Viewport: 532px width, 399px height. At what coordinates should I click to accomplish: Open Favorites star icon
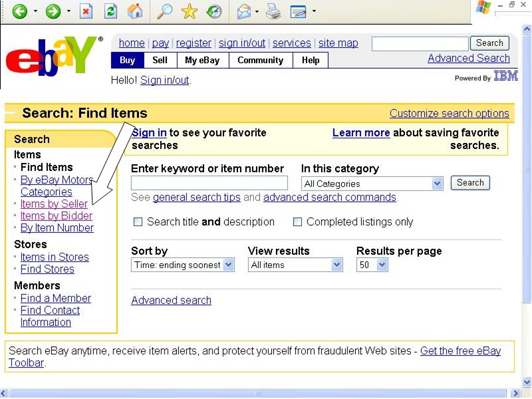point(190,11)
